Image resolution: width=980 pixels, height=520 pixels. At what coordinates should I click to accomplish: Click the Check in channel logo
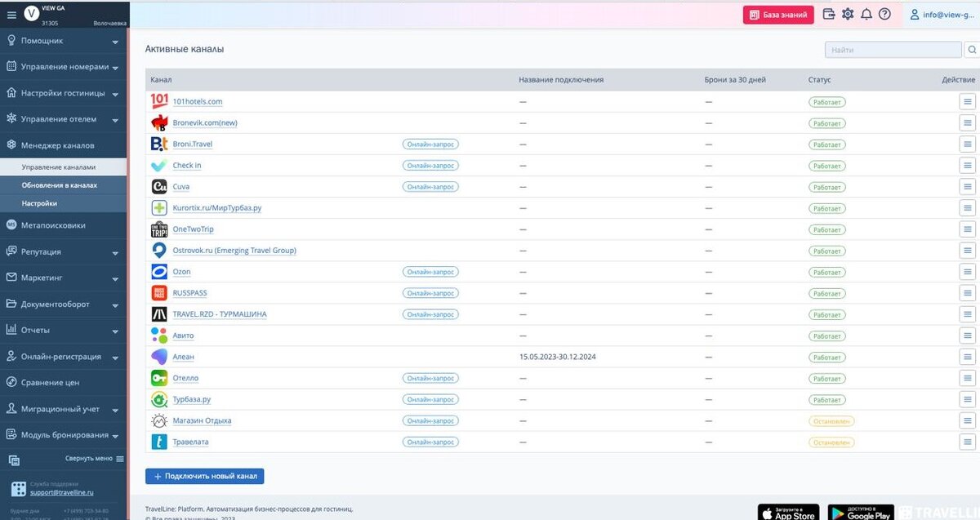coord(159,165)
